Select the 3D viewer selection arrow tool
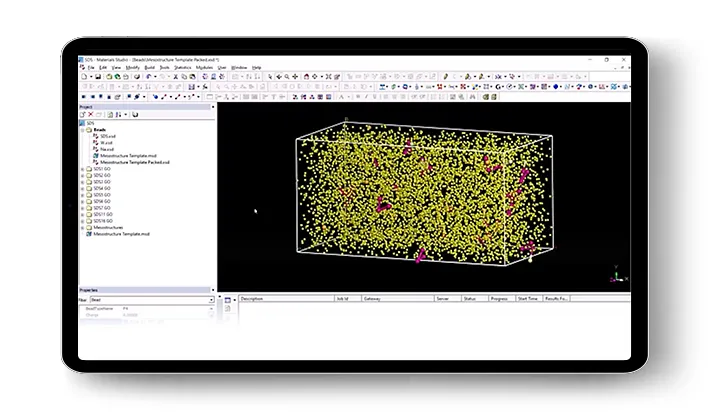This screenshot has width=712, height=412. tap(270, 77)
